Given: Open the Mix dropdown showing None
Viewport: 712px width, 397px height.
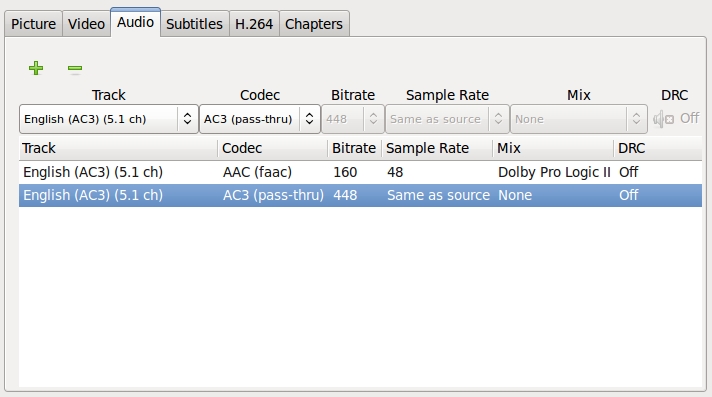Looking at the screenshot, I should tap(579, 119).
